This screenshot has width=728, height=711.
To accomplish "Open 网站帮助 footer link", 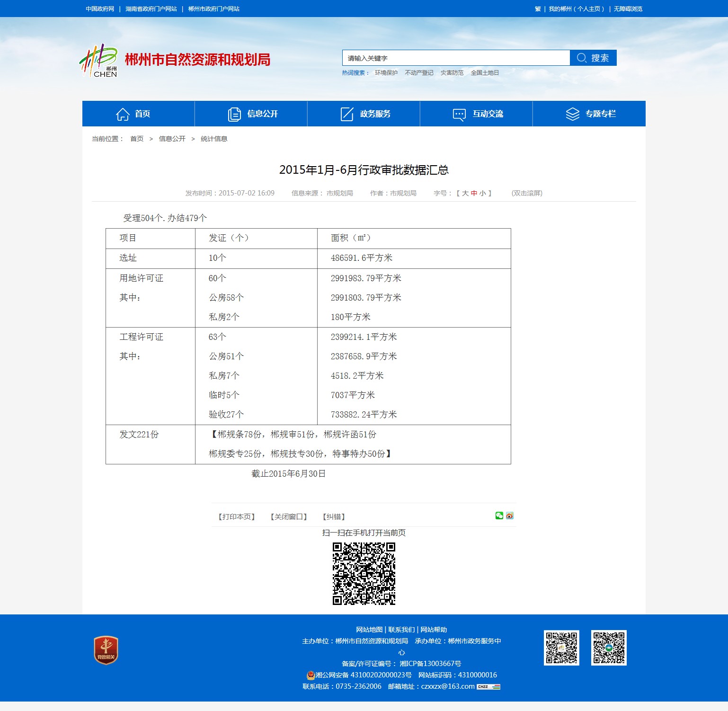I will coord(434,630).
